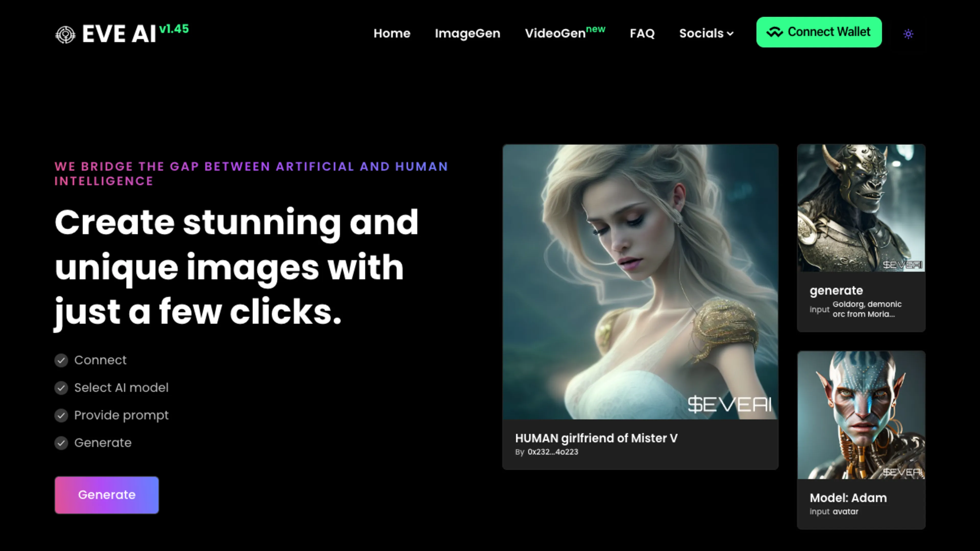This screenshot has height=551, width=980.
Task: Click the 'Goldorg, demonic orc from Moria...' text
Action: (x=867, y=309)
